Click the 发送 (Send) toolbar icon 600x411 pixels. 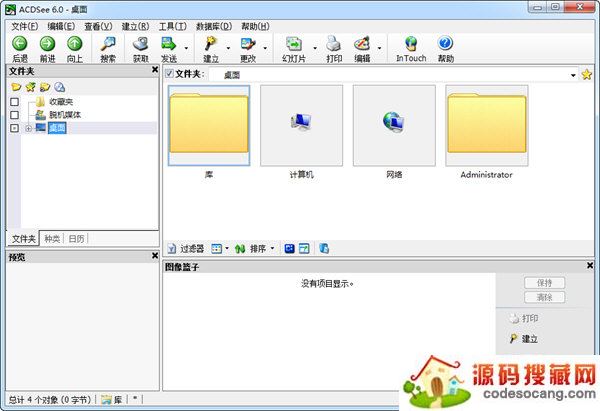168,44
